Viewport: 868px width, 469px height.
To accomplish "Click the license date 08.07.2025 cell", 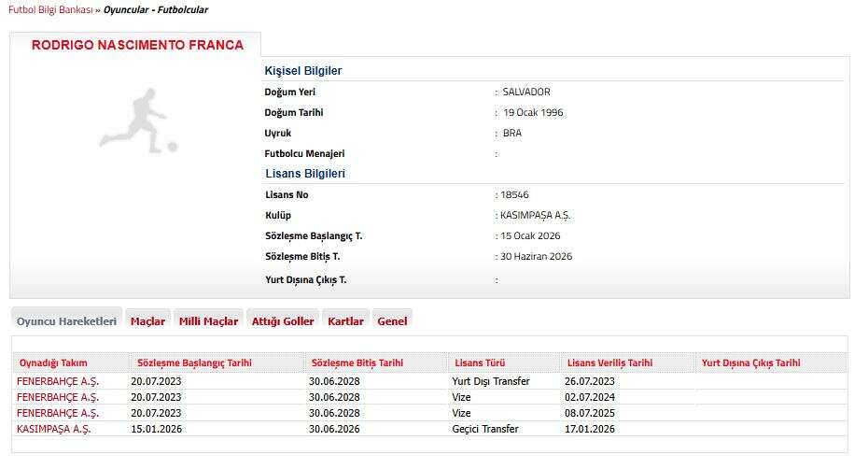I will 590,413.
